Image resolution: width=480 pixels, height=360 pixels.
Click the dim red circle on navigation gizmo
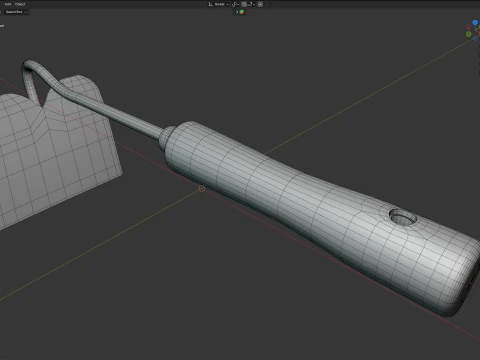click(x=468, y=27)
